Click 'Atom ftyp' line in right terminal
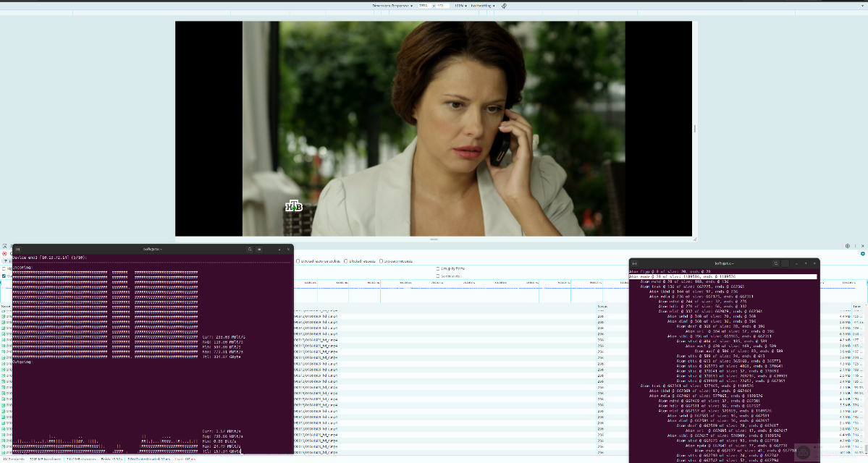Image resolution: width=868 pixels, height=463 pixels. [670, 271]
